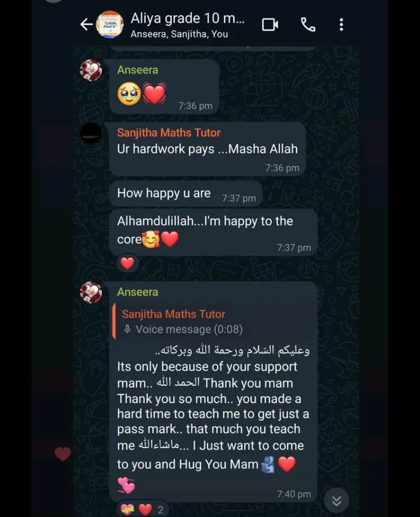
Task: Tap the Sanjitha Maths Tutor sender name
Action: (x=169, y=133)
